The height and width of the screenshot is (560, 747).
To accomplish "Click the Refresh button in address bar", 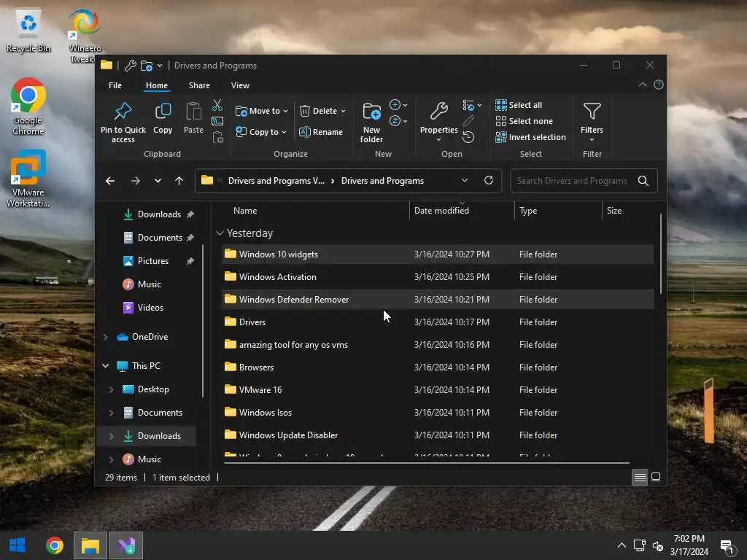I will [488, 181].
